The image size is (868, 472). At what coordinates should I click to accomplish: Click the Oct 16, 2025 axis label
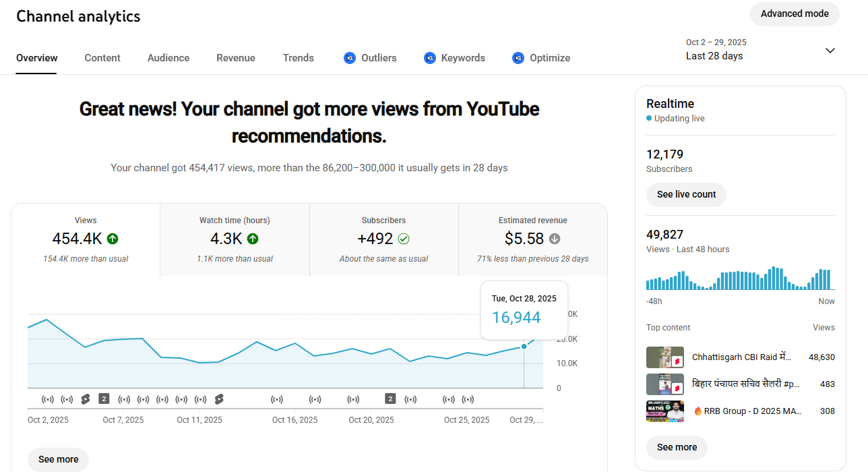295,420
